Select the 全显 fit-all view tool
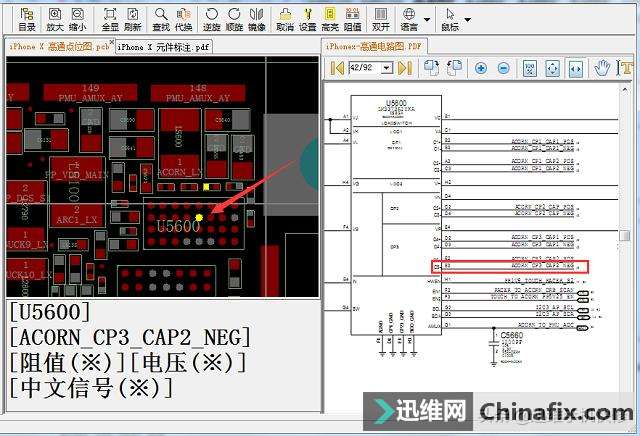 110,19
